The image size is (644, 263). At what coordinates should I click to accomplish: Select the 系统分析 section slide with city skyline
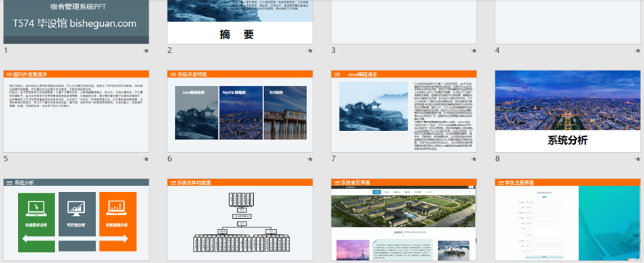tap(568, 111)
